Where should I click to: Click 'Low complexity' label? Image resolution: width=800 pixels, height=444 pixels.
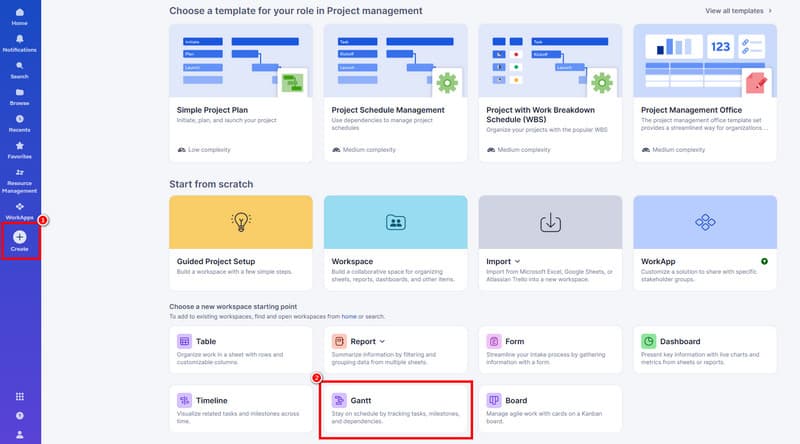(209, 150)
